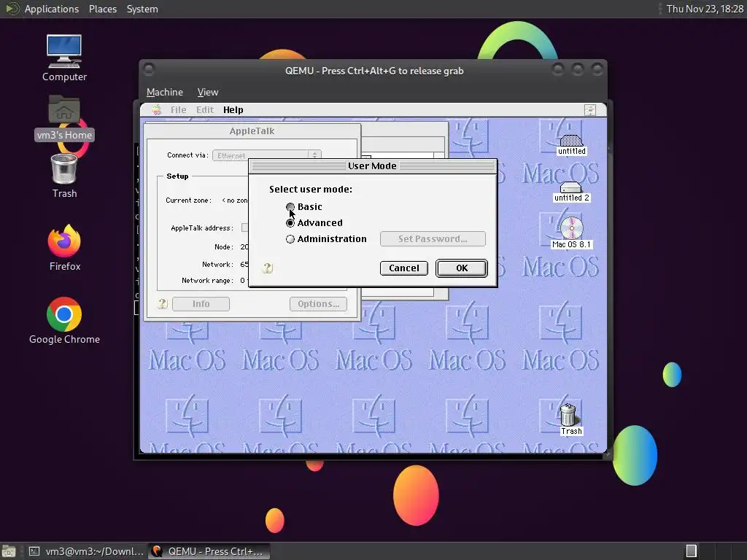Select the Mac OS 8.1 CD icon
747x560 pixels.
[x=571, y=233]
